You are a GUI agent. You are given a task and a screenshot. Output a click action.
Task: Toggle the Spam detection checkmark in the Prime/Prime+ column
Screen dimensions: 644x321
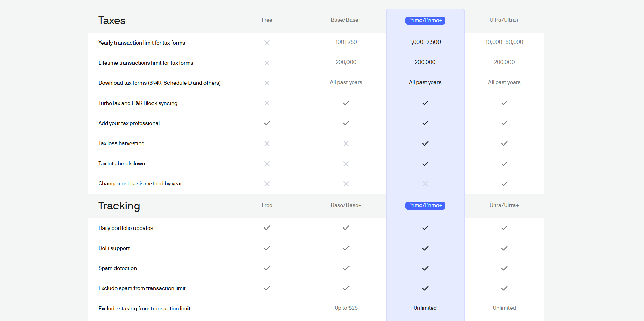pyautogui.click(x=425, y=268)
